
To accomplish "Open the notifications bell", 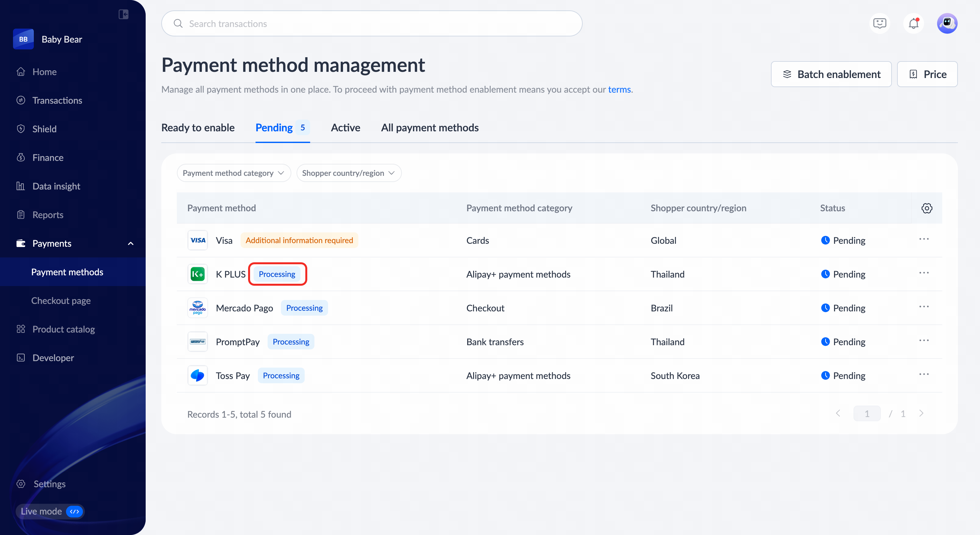I will (x=913, y=24).
